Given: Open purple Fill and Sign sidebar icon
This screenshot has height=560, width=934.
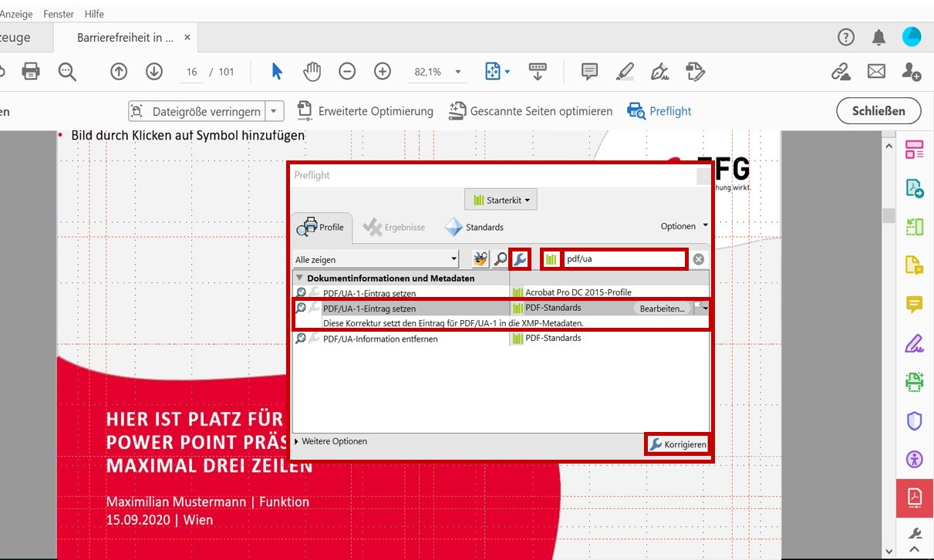Looking at the screenshot, I should (x=915, y=342).
